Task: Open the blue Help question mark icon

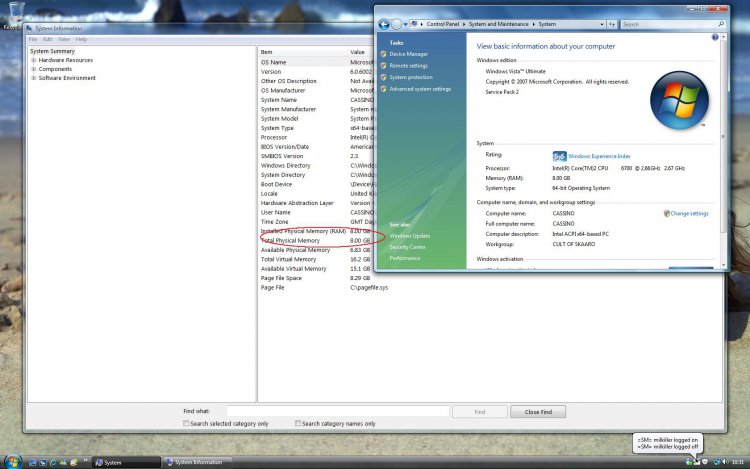Action: click(x=715, y=37)
